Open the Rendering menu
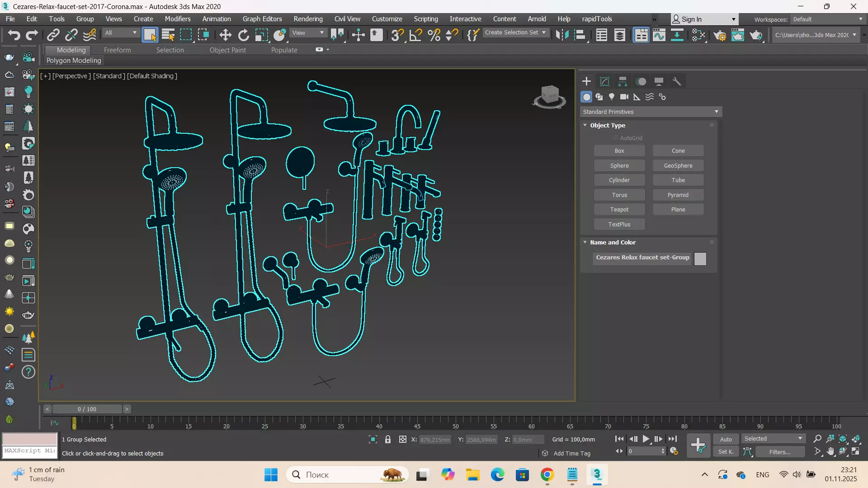The height and width of the screenshot is (488, 868). (308, 19)
